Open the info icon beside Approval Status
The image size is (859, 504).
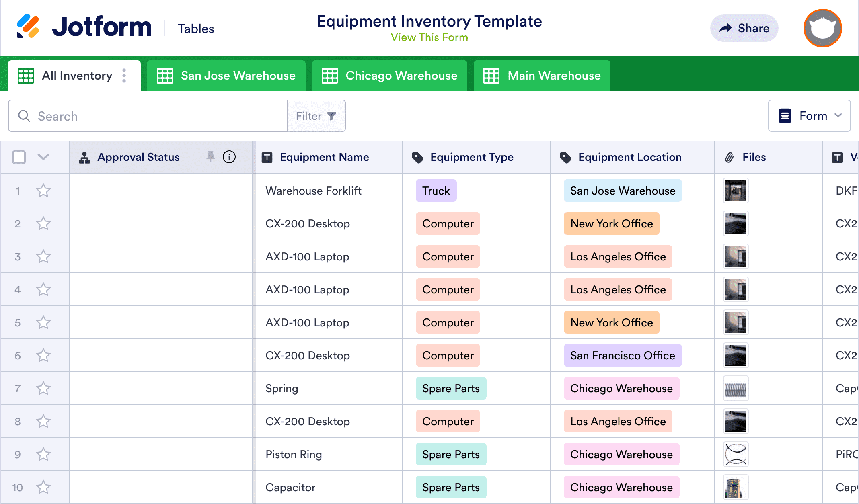click(229, 157)
